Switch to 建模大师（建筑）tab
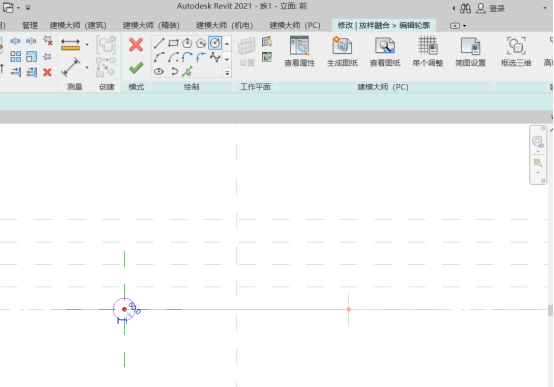554x387 pixels. (x=78, y=25)
